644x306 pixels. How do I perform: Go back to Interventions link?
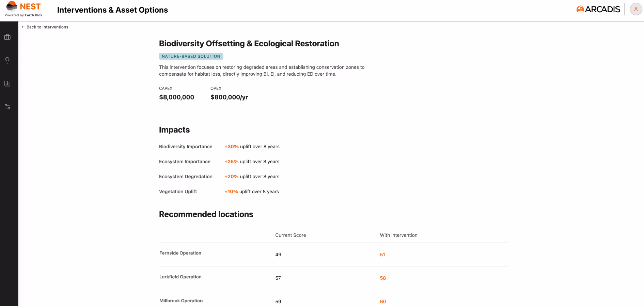(47, 27)
